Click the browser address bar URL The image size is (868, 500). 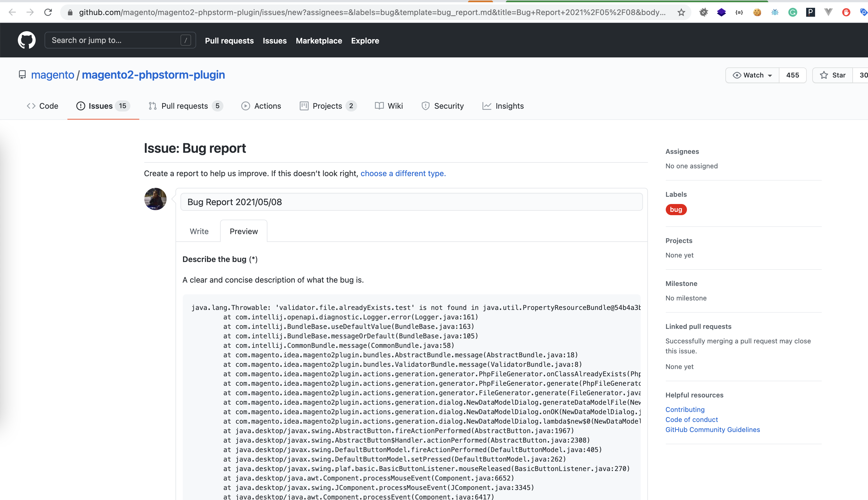pyautogui.click(x=372, y=13)
